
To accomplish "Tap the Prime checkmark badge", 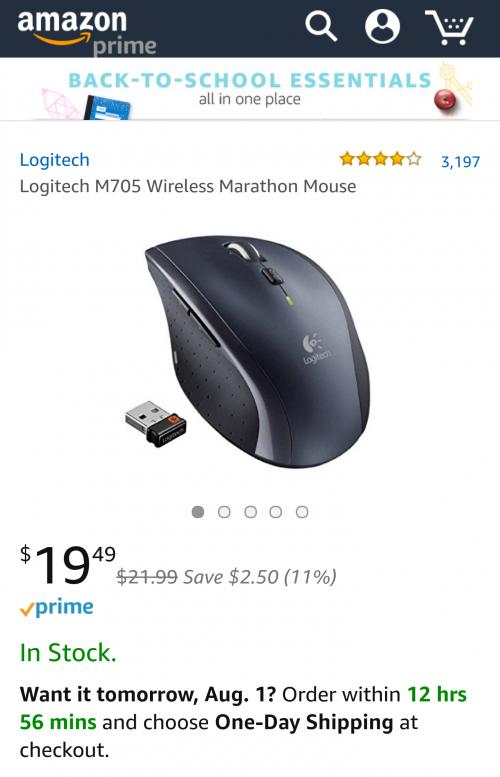I will click(x=56, y=608).
